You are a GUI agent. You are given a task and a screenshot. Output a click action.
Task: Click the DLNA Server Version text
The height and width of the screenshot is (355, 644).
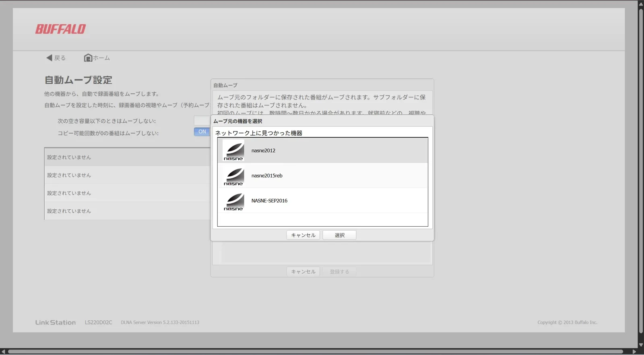[160, 322]
